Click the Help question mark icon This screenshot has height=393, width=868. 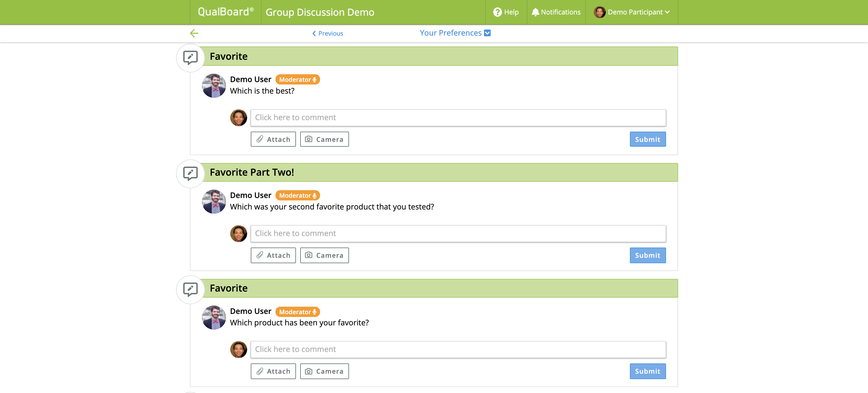point(497,12)
